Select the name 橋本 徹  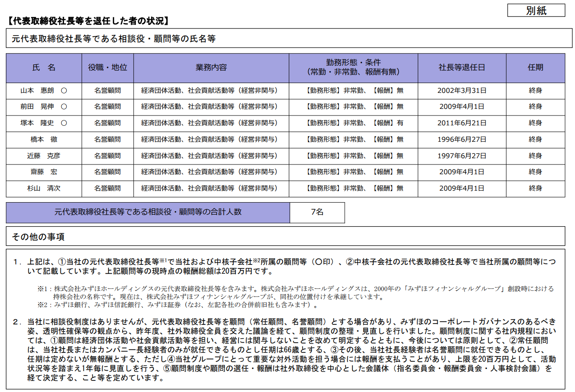coord(44,140)
